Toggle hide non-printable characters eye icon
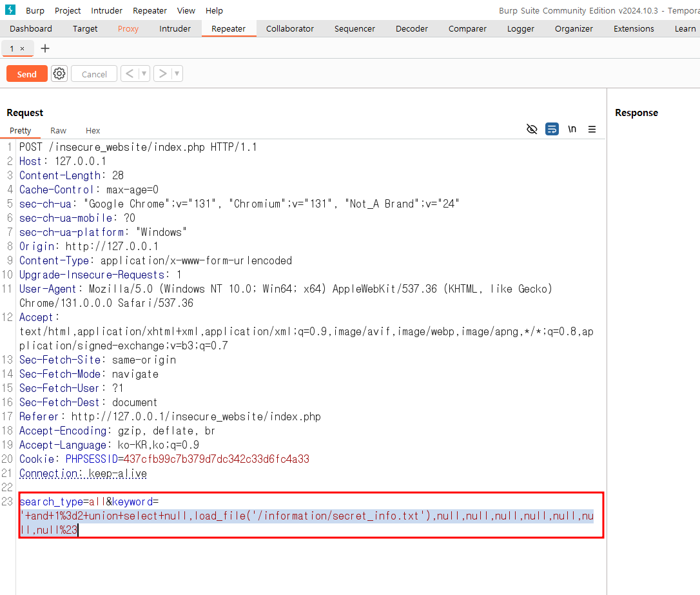Screen dimensions: 700x595 532,130
